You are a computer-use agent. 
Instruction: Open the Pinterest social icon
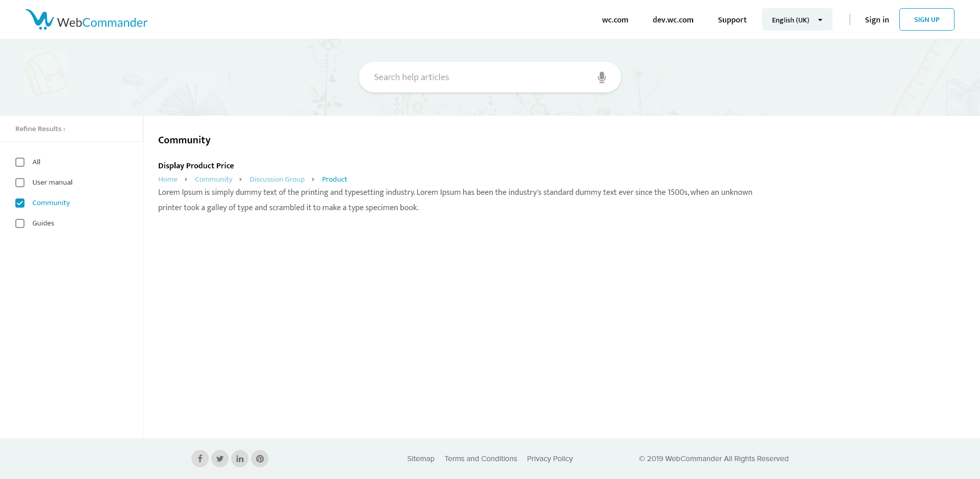(260, 459)
